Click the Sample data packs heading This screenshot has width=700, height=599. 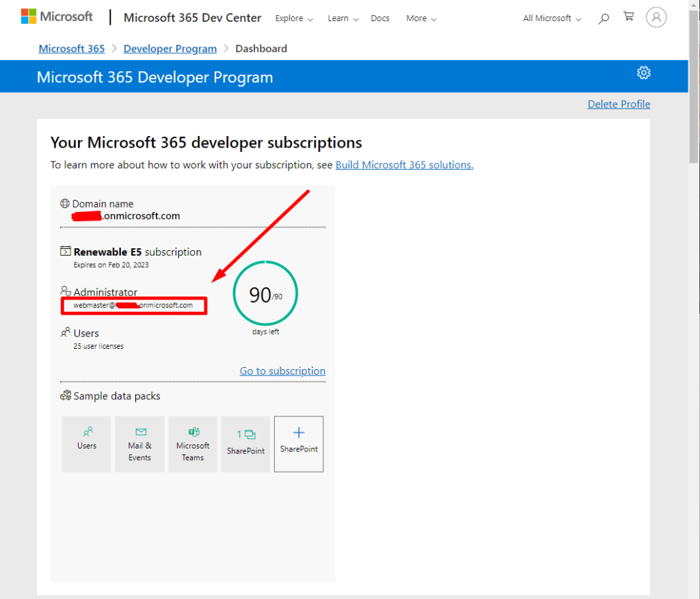coord(117,396)
